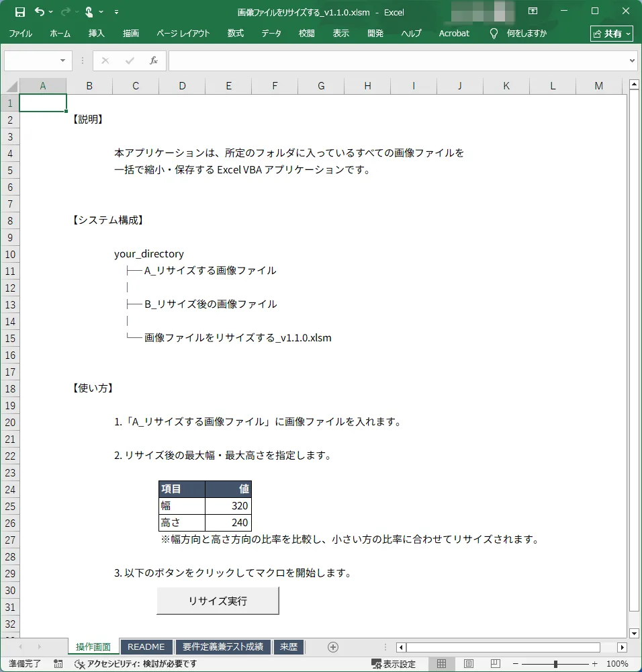Switch to Page Layout view
This screenshot has height=672, width=642.
click(469, 664)
